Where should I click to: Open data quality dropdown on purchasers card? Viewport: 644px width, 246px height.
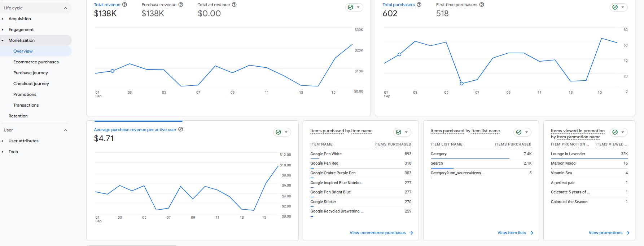[619, 7]
